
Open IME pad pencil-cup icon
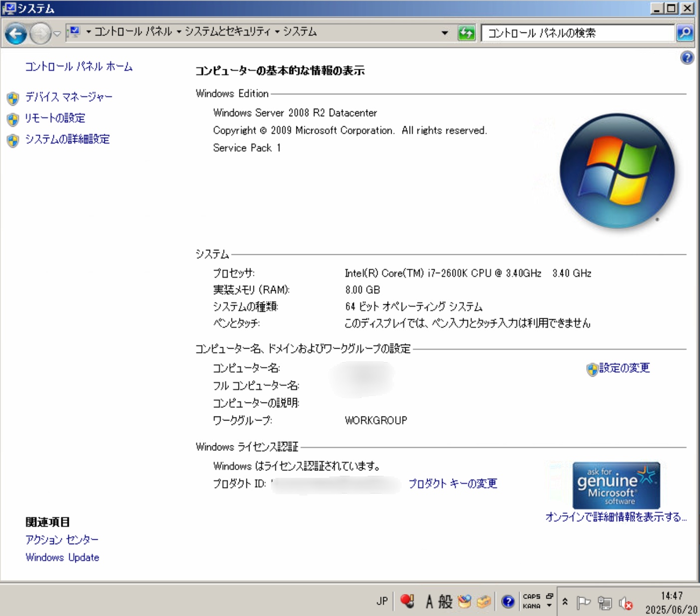tap(465, 602)
